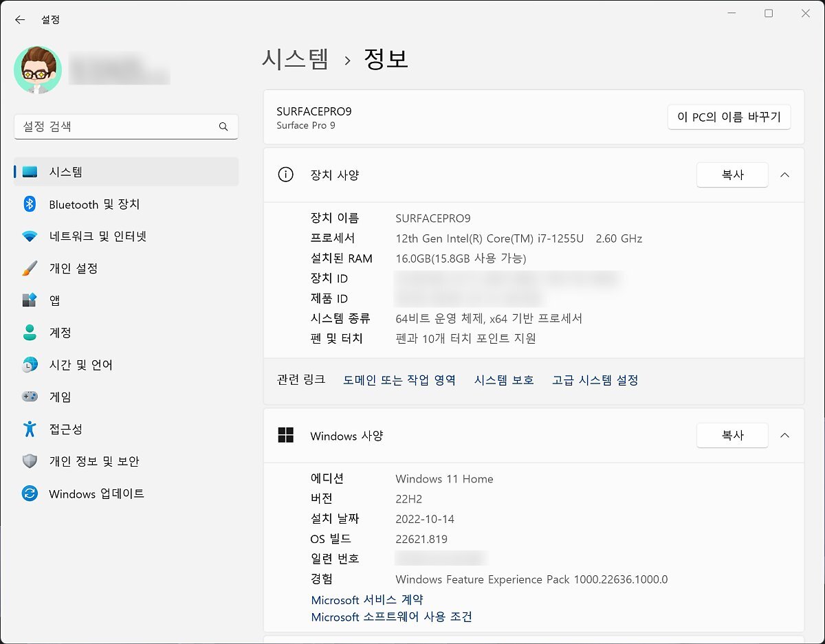Open 접근성 settings
Image resolution: width=825 pixels, height=644 pixels.
tap(126, 429)
